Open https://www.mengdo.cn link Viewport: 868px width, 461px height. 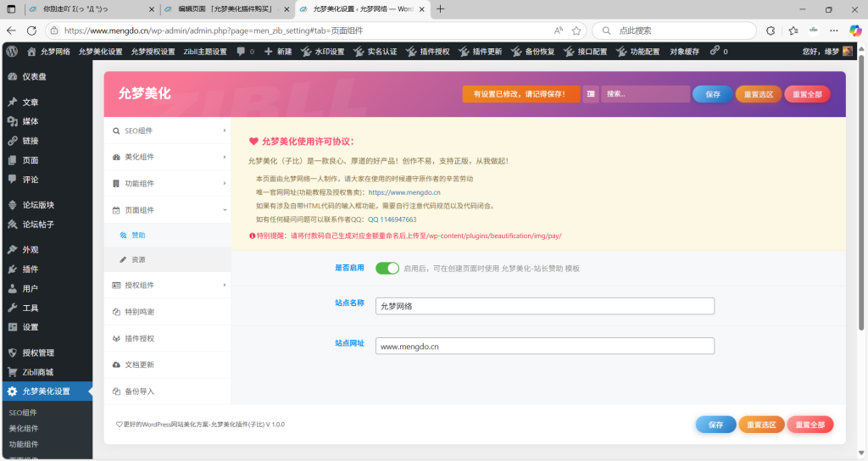(404, 192)
